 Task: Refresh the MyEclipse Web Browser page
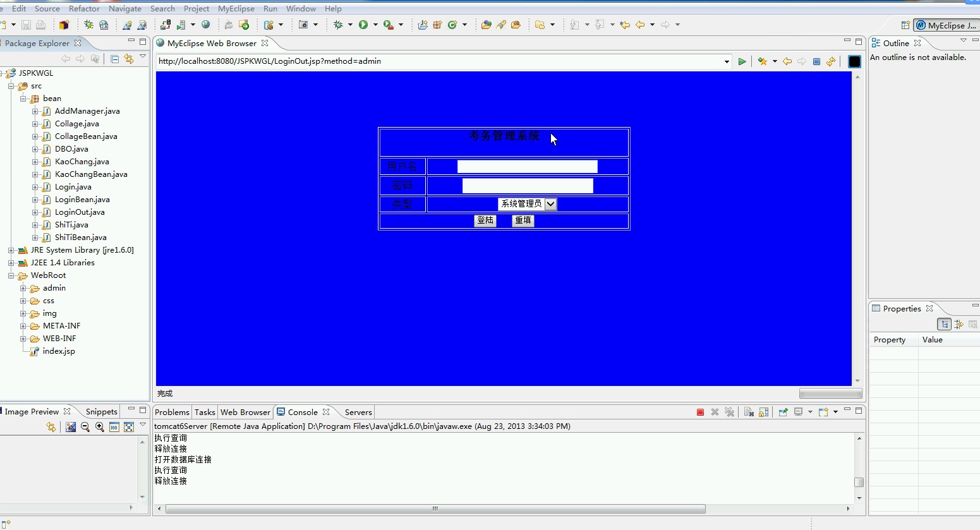point(831,61)
